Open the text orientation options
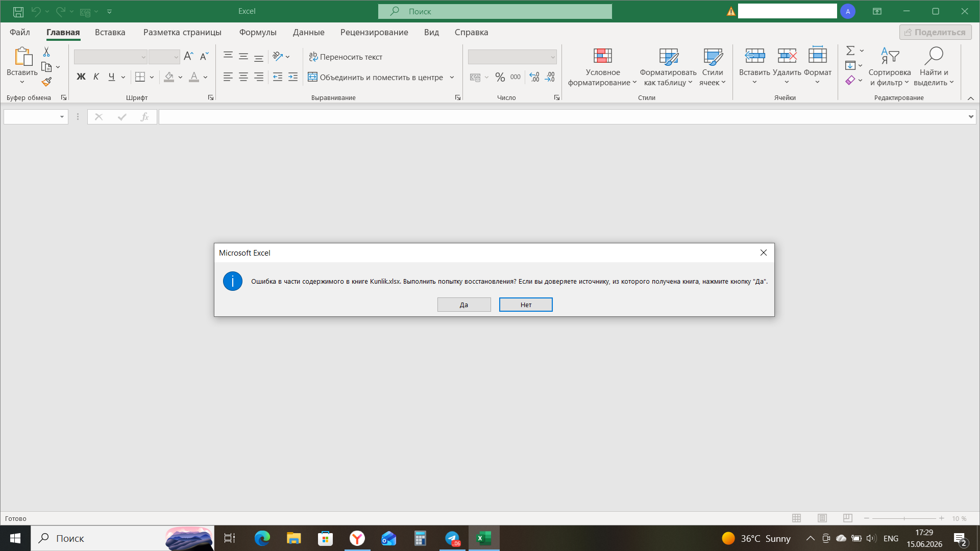 [x=281, y=56]
